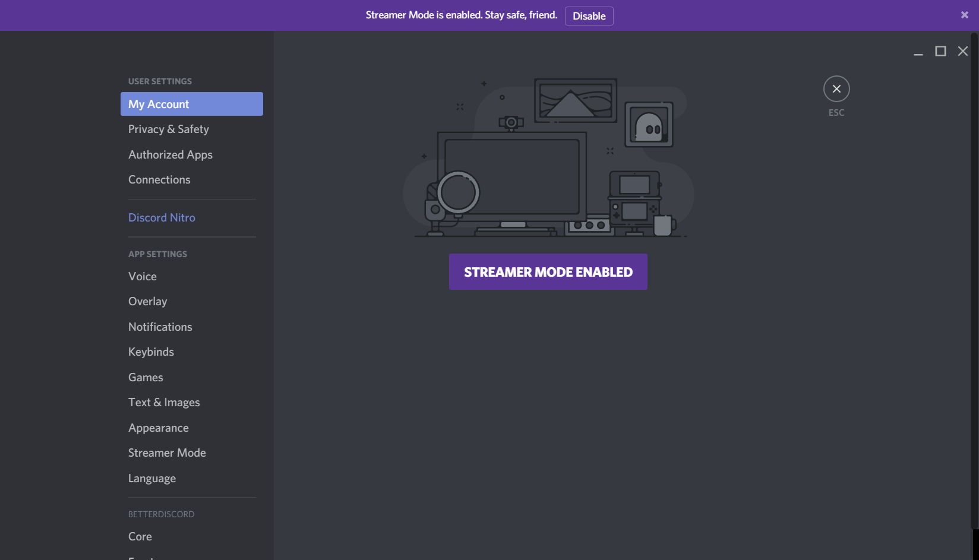This screenshot has height=560, width=979.
Task: Select My Account settings tab
Action: [191, 104]
